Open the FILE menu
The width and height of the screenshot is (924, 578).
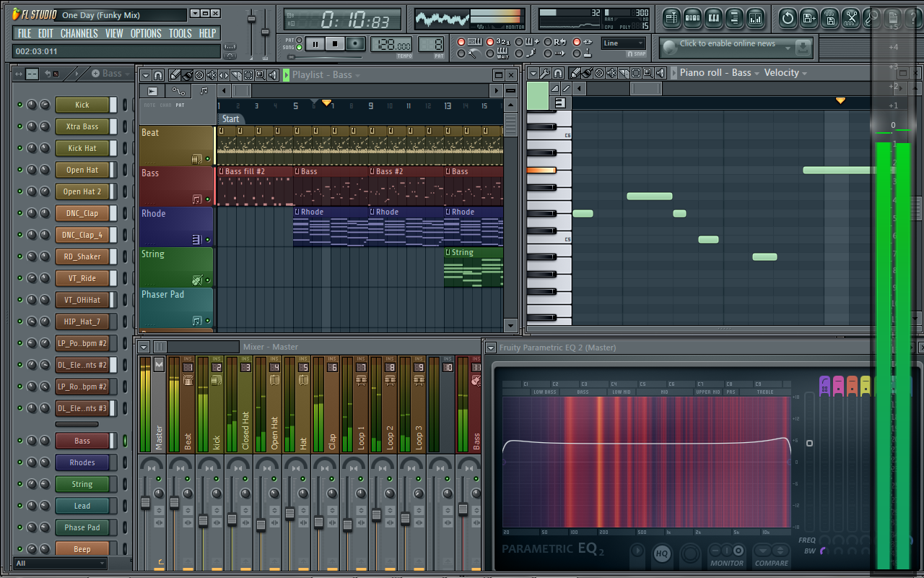25,33
